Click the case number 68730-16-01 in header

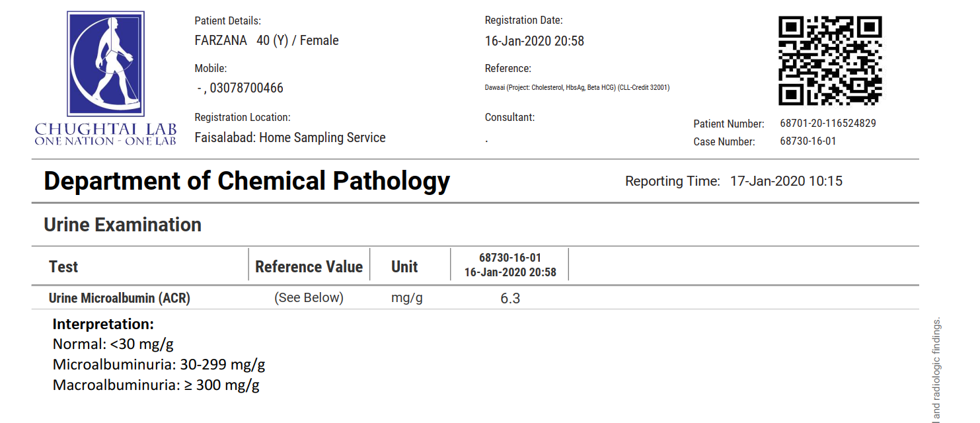click(x=808, y=141)
